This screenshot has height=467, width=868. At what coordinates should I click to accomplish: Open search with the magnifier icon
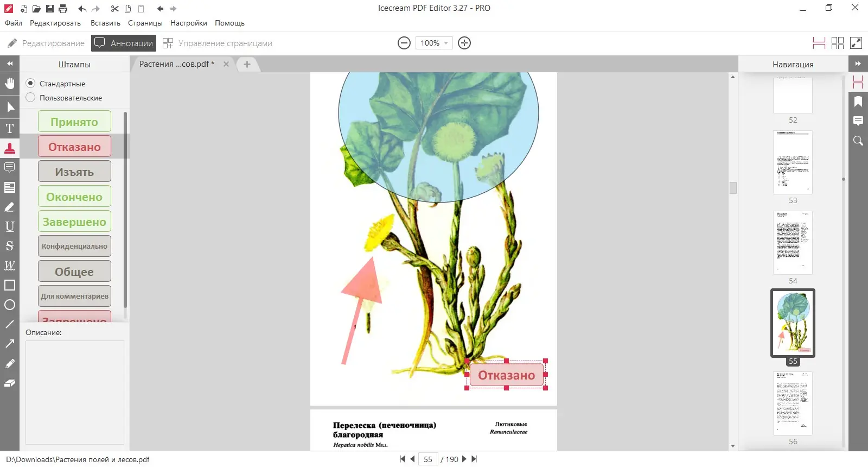click(x=858, y=141)
